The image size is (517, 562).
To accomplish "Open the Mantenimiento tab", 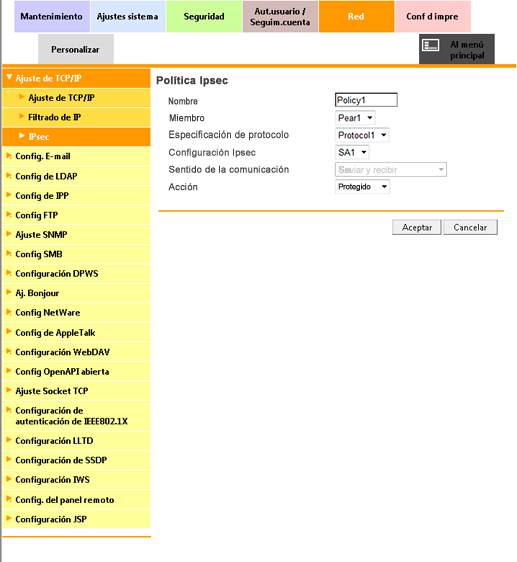I will [52, 16].
